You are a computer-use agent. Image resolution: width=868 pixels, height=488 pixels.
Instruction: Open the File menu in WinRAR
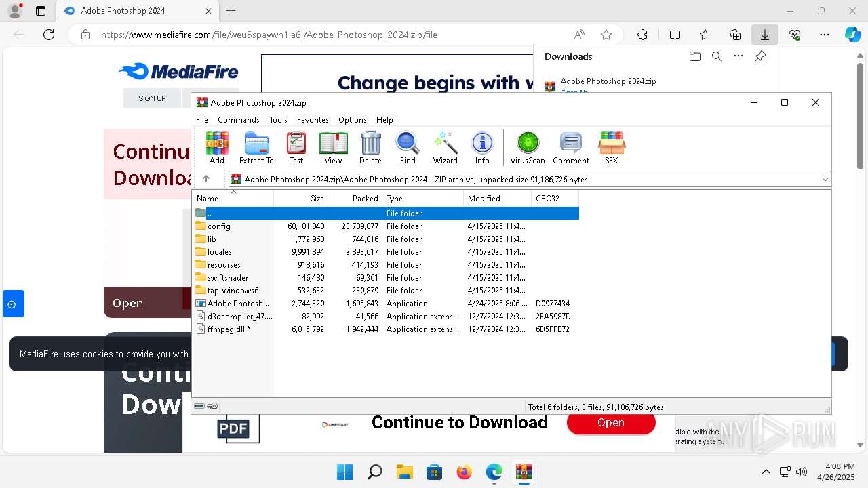click(202, 119)
